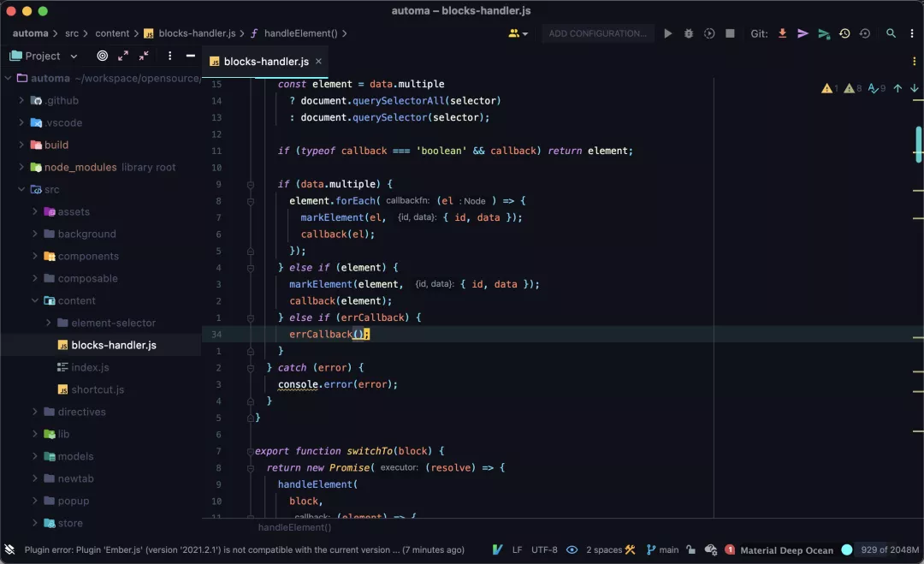Click src breadcrumb in navigation bar

click(x=72, y=33)
